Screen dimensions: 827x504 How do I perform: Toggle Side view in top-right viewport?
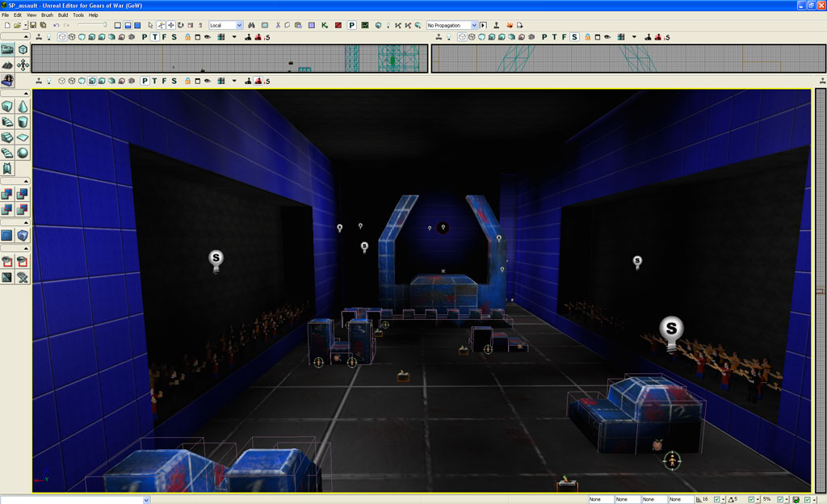[x=574, y=37]
